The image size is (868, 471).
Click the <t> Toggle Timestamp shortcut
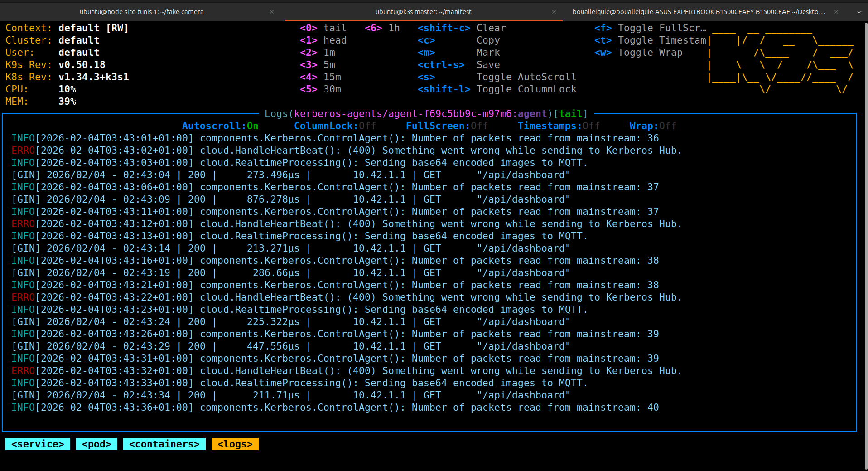pos(650,40)
